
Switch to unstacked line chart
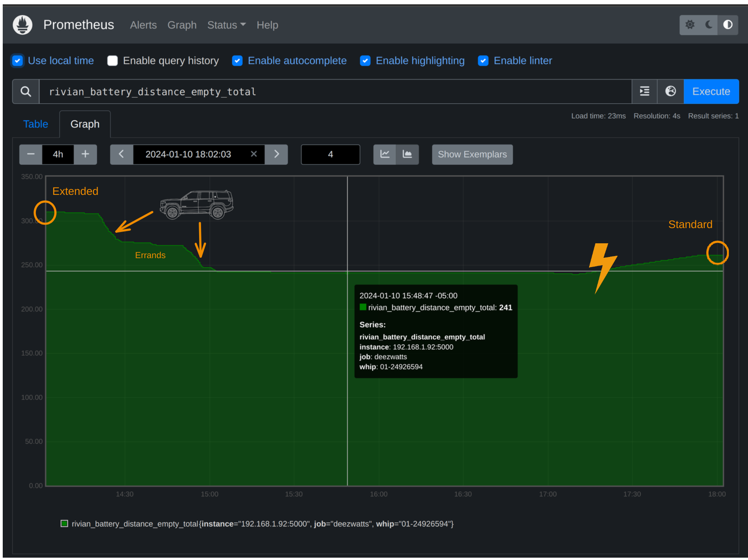(385, 154)
